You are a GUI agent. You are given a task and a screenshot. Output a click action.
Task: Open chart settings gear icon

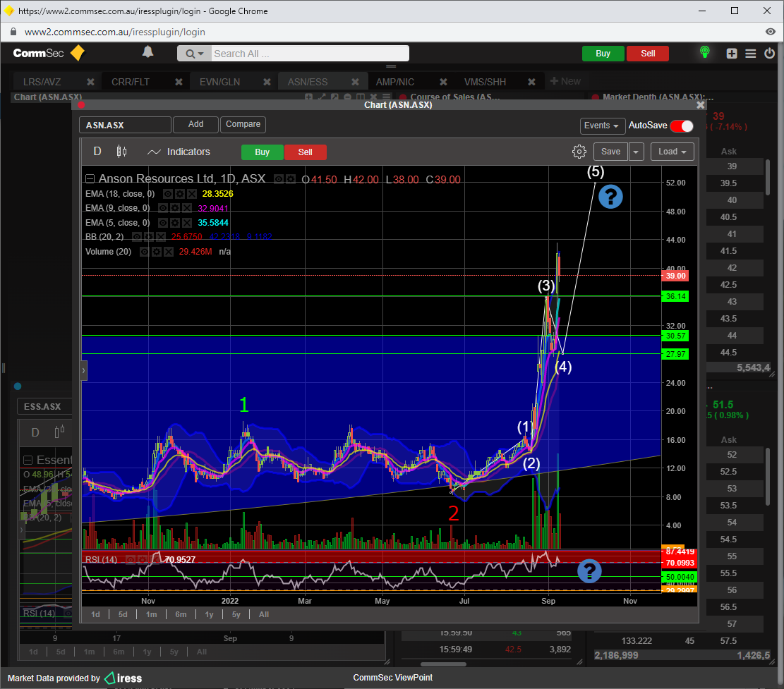tap(579, 152)
